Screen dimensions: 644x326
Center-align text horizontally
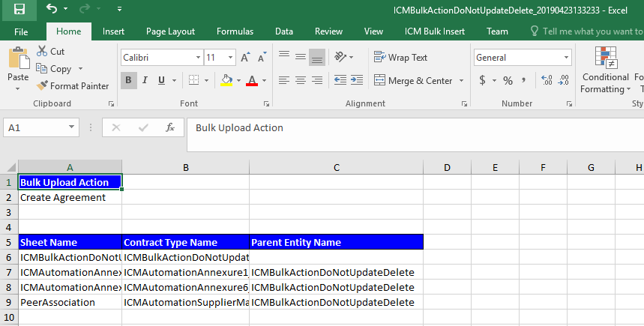[x=300, y=80]
